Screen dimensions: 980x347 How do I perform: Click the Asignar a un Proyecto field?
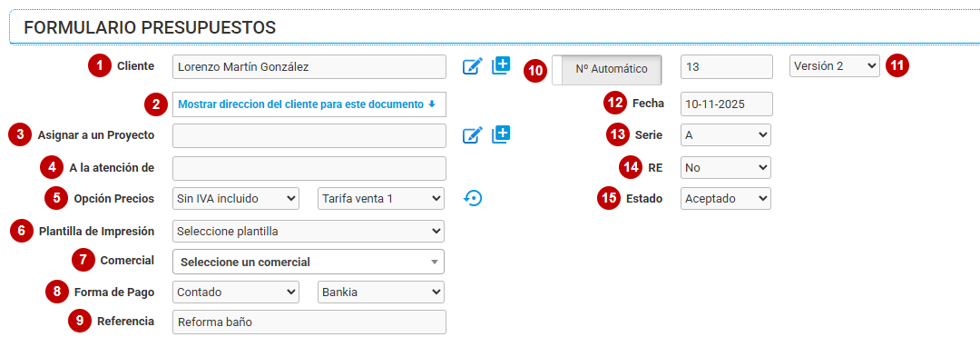pyautogui.click(x=309, y=135)
